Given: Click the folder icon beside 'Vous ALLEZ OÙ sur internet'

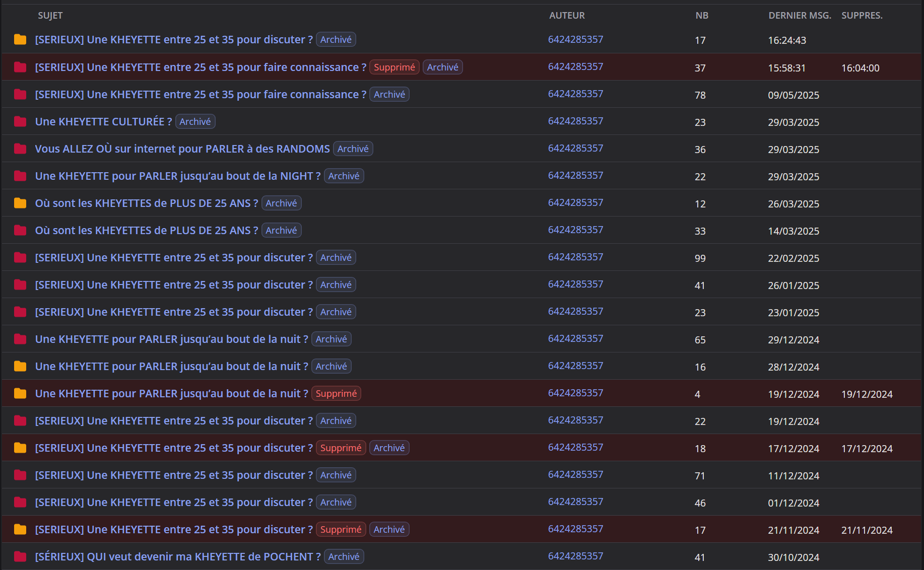Looking at the screenshot, I should (20, 149).
